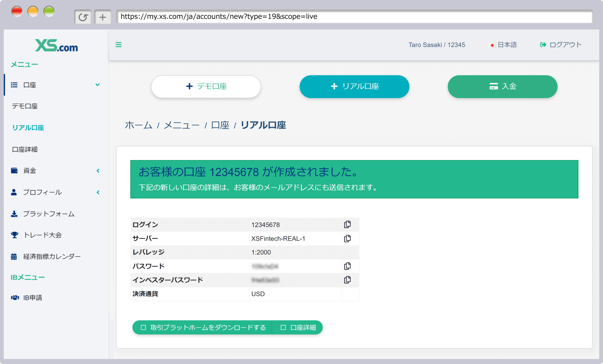The height and width of the screenshot is (364, 603).
Task: Click the wallet icon beside 資金
Action: coord(14,170)
